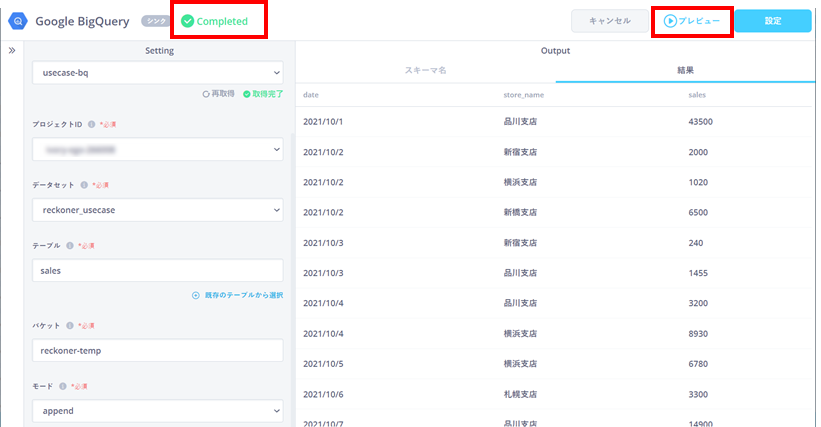Click the info icon beside バケット
This screenshot has height=427, width=821.
[70, 325]
